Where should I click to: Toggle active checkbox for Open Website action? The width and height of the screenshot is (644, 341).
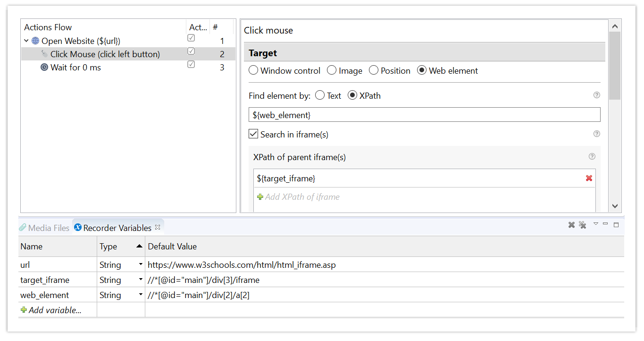tap(191, 38)
